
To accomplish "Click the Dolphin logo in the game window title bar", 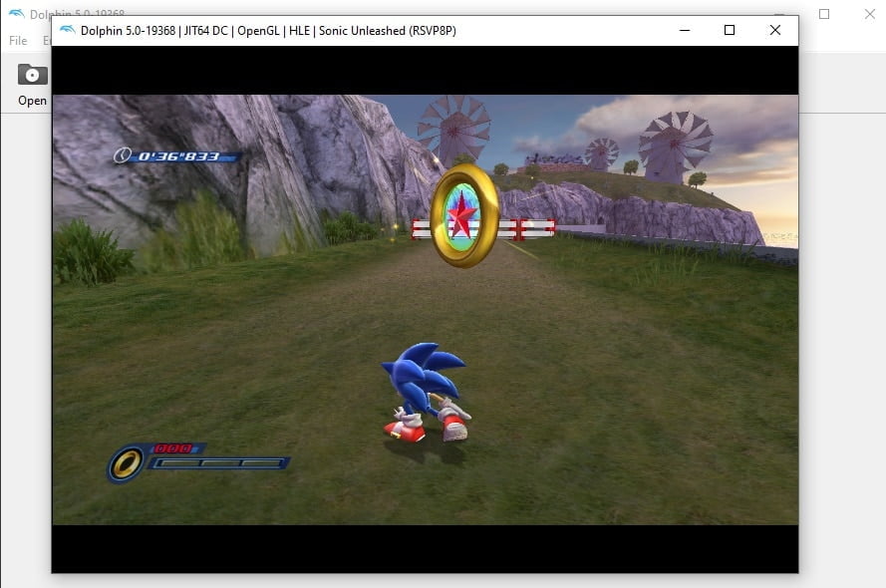I will pos(67,31).
